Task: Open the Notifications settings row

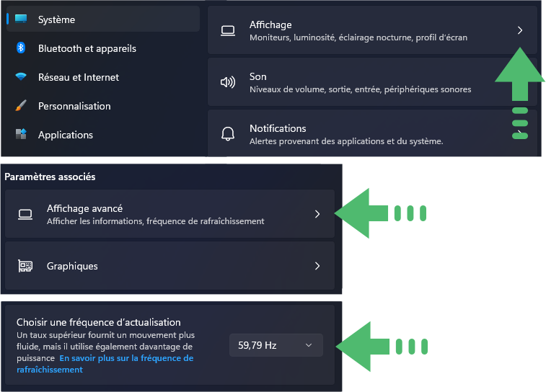Action: pos(372,133)
